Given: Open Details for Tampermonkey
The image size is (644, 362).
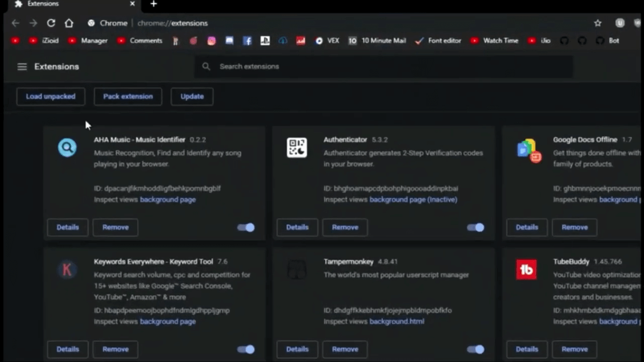Looking at the screenshot, I should [x=297, y=349].
